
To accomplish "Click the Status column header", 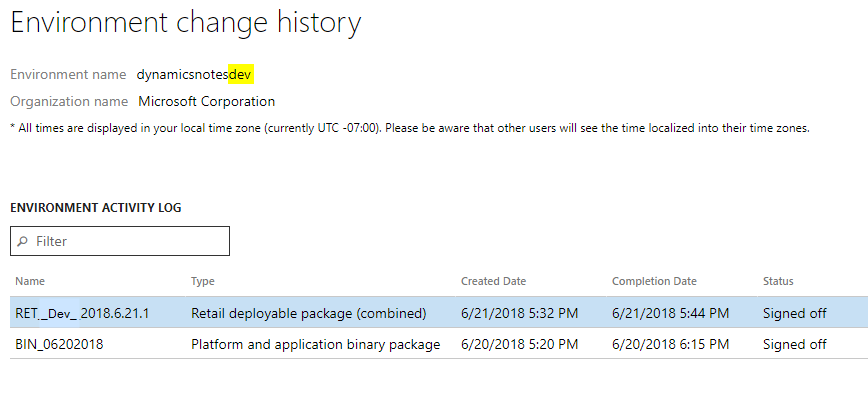I will coord(778,281).
